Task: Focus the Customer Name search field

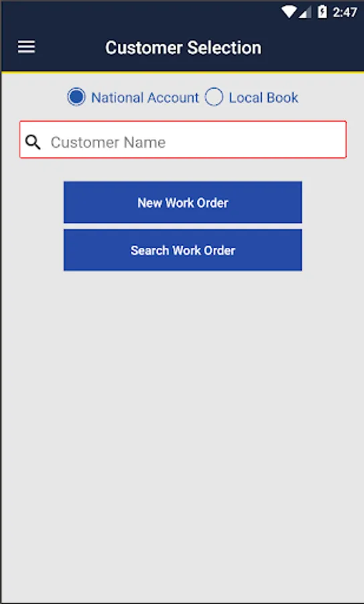Action: coord(183,140)
